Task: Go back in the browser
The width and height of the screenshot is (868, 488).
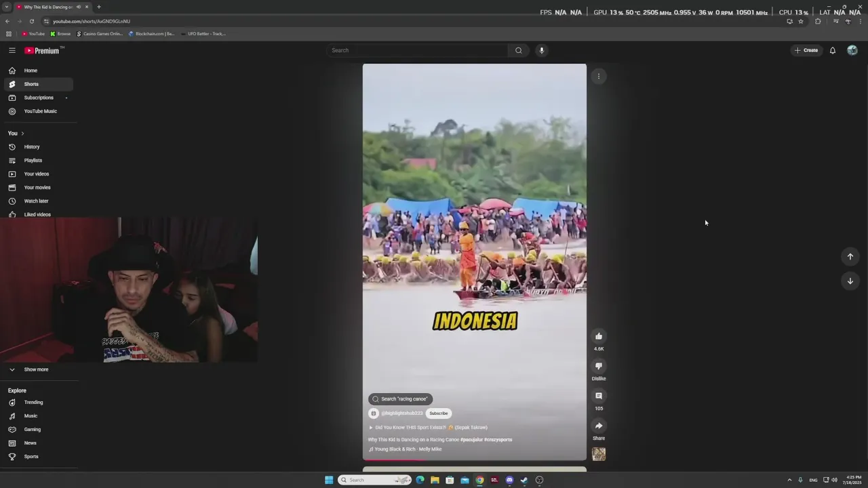Action: pos(7,21)
